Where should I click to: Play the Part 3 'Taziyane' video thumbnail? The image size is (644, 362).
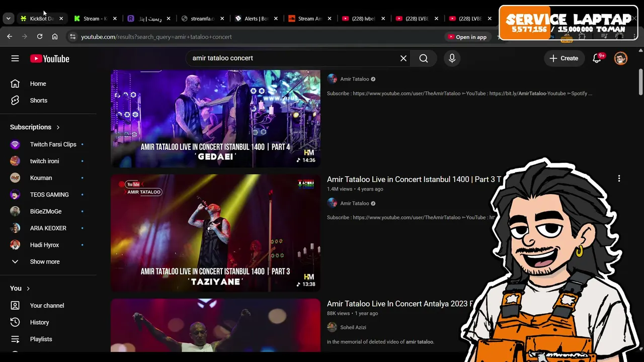pos(215,233)
